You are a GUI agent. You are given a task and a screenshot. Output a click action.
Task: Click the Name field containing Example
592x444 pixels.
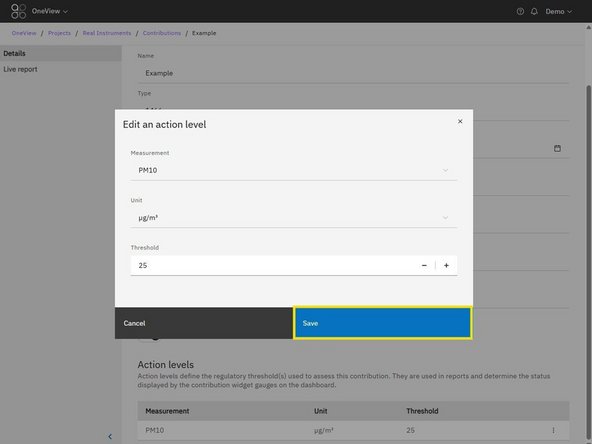click(353, 73)
